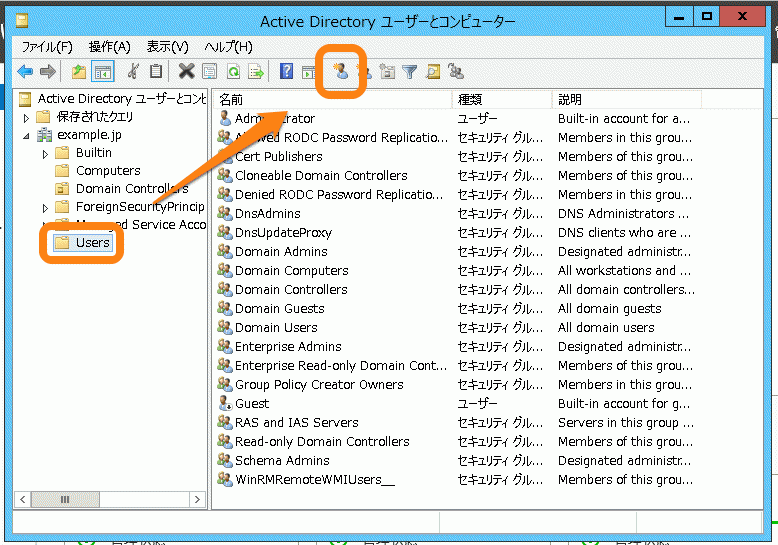Click the Guest user icon
Viewport: 778px width, 545px height.
tap(225, 403)
